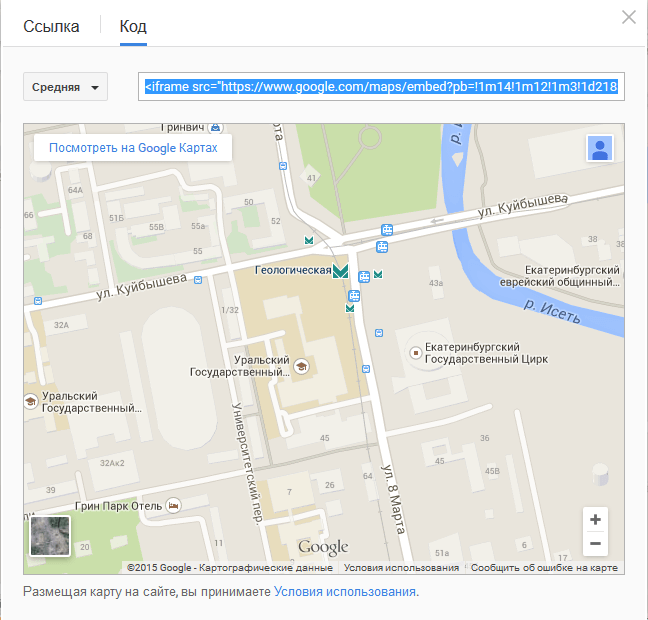Select the Уральский Государственный marker at left edge

point(31,401)
